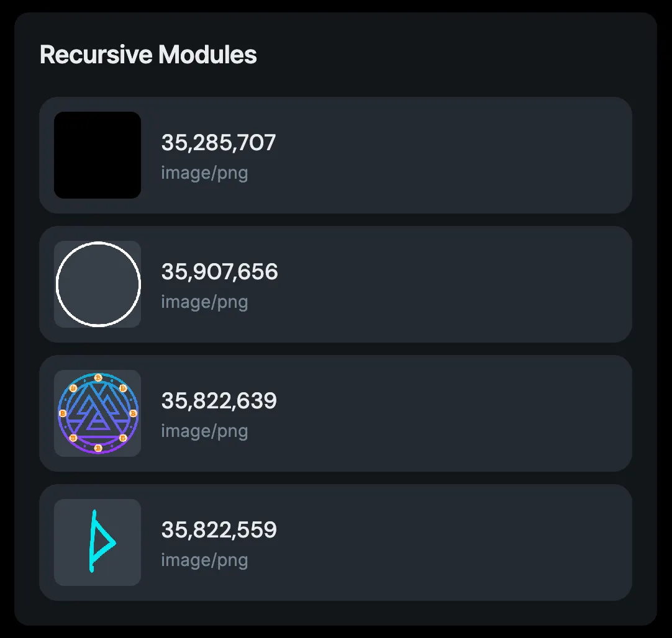The height and width of the screenshot is (638, 672).
Task: Open the triangle knot emblem image
Action: pyautogui.click(x=98, y=413)
